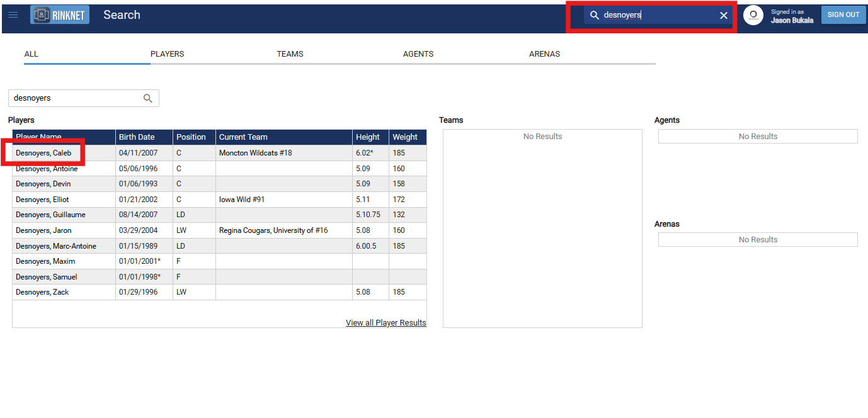Open player Desnoyers, Caleb
This screenshot has height=418, width=868.
pyautogui.click(x=43, y=153)
